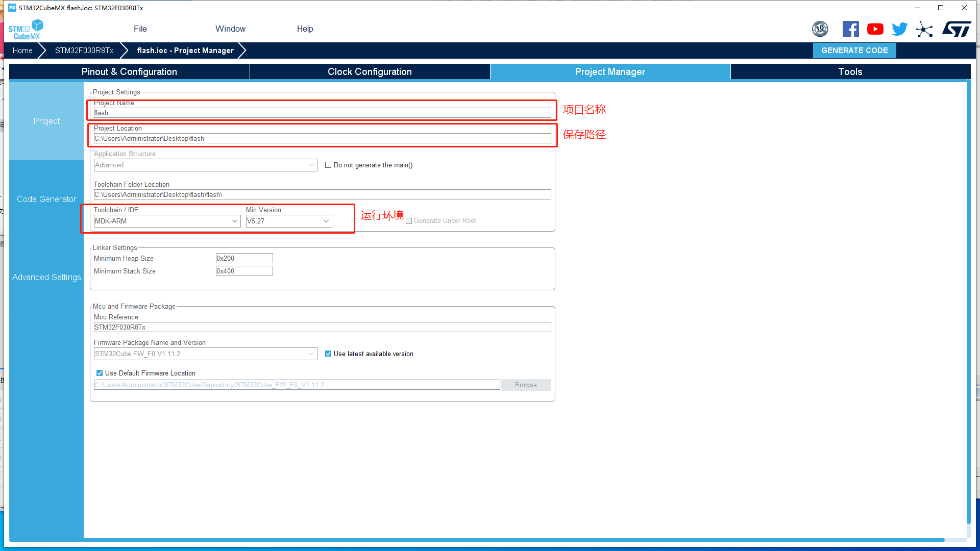This screenshot has width=980, height=551.
Task: Click the GENERATE CODE button
Action: (855, 51)
